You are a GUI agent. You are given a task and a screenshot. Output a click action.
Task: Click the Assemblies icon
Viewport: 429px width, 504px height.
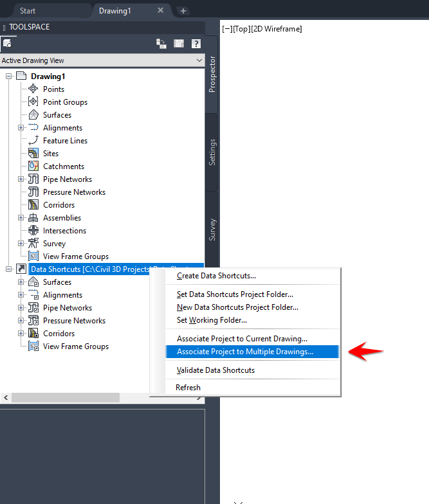pyautogui.click(x=33, y=217)
